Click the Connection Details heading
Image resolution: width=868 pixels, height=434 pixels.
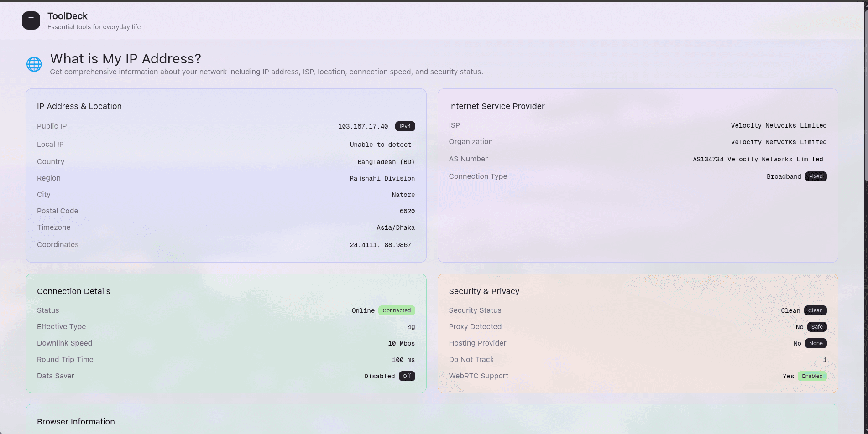[73, 291]
